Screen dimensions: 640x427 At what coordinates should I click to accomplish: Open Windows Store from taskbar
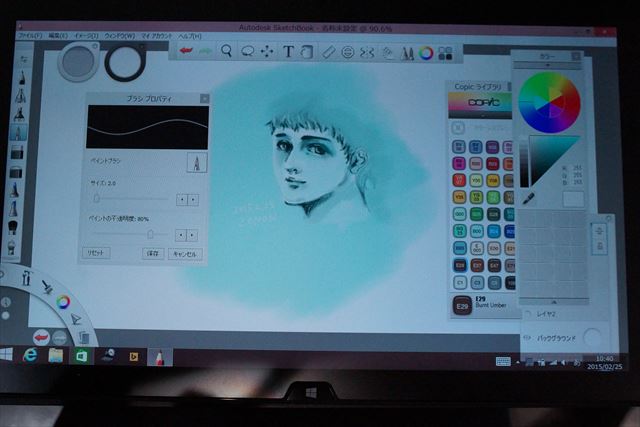[x=81, y=356]
